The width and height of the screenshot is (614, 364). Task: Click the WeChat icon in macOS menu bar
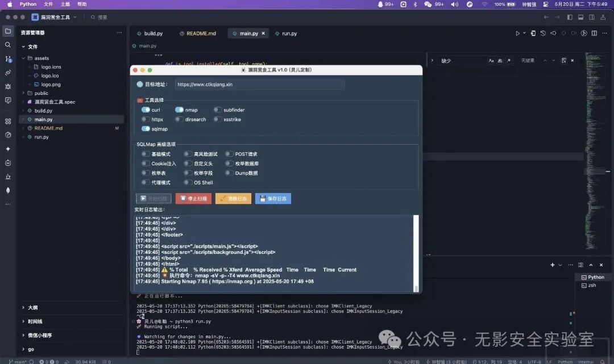coord(428,5)
